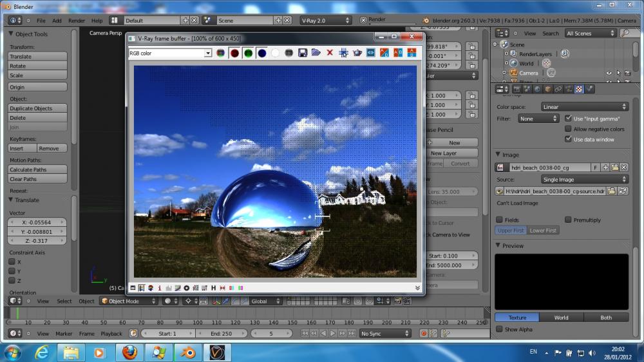The height and width of the screenshot is (362, 644).
Task: Enable 'Allow negative colors' checkbox
Action: (x=568, y=129)
